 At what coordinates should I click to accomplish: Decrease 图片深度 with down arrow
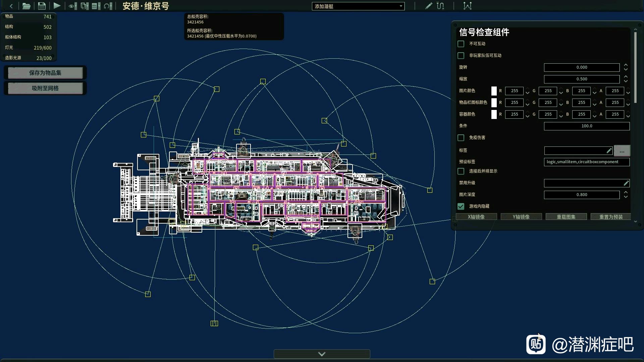tap(626, 197)
